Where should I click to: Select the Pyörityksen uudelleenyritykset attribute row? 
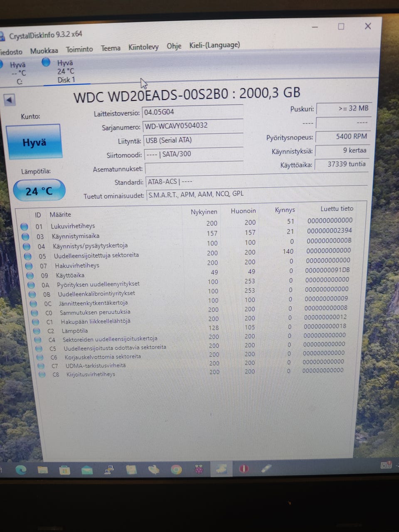click(x=190, y=282)
